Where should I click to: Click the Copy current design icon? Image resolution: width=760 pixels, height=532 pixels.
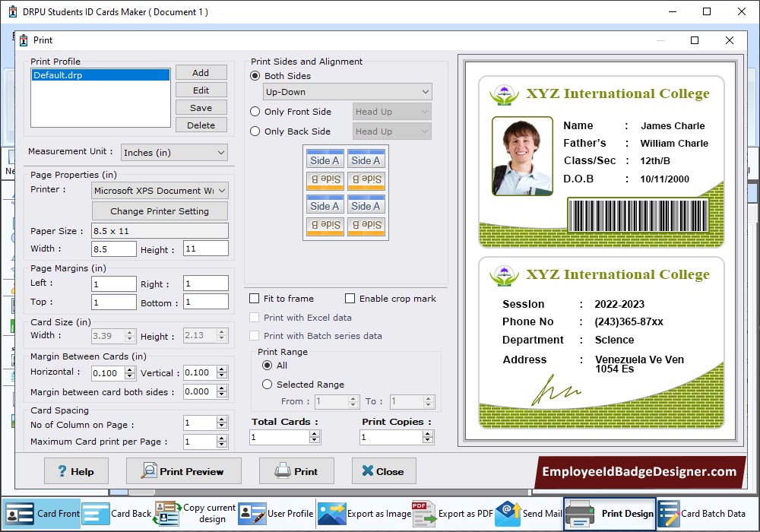tap(166, 514)
